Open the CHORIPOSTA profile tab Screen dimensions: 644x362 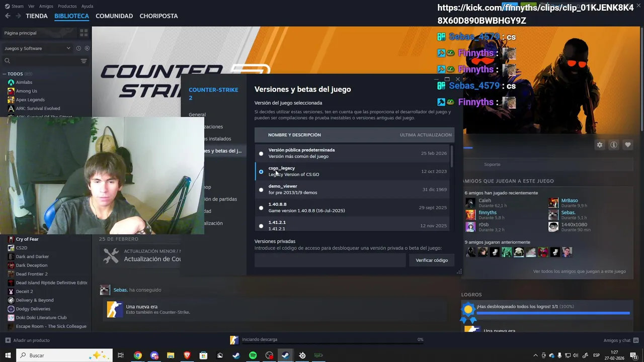158,16
